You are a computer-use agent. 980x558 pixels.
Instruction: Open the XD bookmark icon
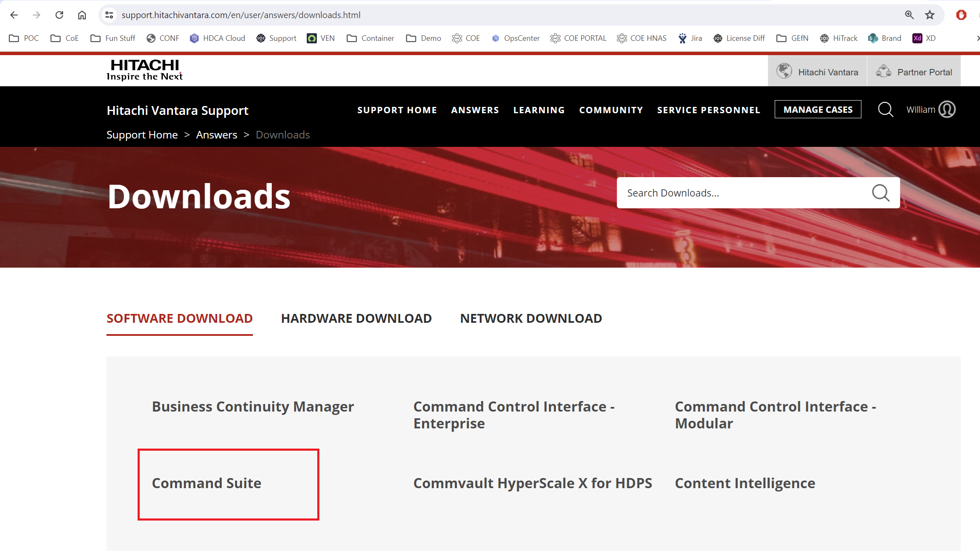tap(917, 38)
